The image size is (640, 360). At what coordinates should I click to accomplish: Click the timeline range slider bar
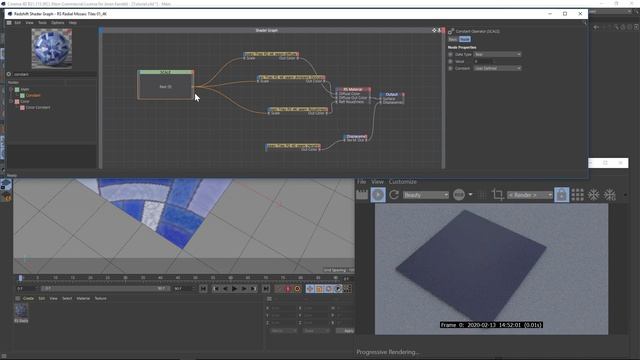pyautogui.click(x=105, y=289)
